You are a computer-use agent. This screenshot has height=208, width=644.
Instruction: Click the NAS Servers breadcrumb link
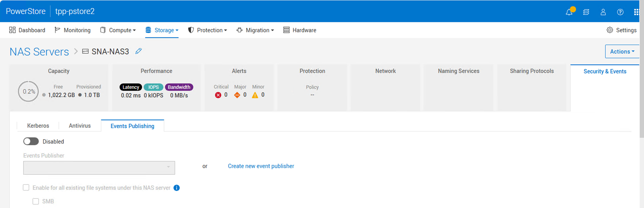tap(39, 52)
